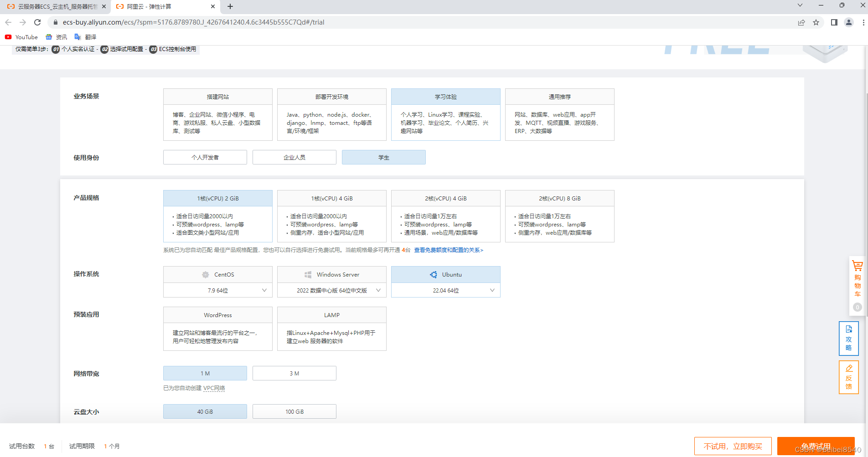Switch to 云服务器ECS browser tab

(56, 6)
